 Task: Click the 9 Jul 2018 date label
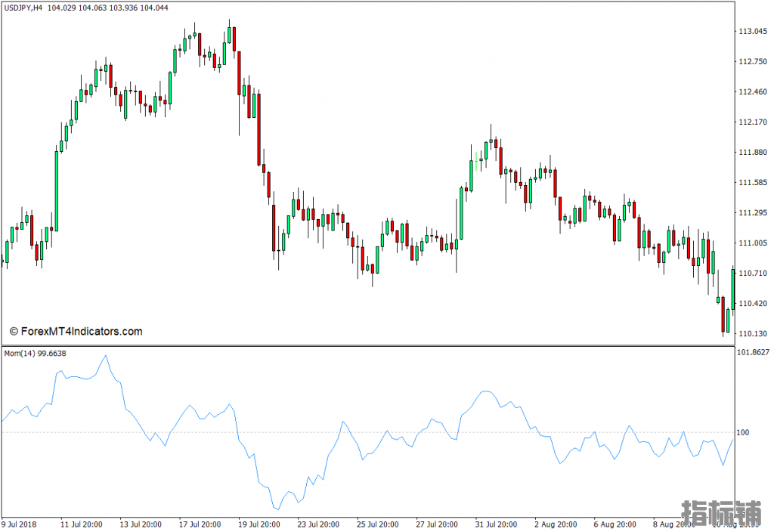point(19,524)
